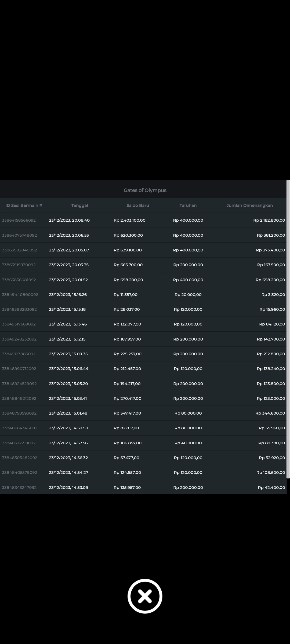
Task: Open session ID 33864075748092
Action: click(x=19, y=235)
